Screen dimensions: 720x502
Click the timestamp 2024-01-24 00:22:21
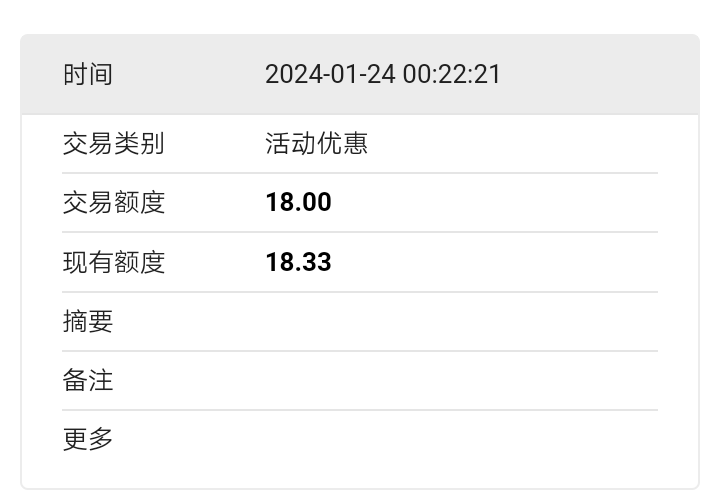[x=382, y=74]
